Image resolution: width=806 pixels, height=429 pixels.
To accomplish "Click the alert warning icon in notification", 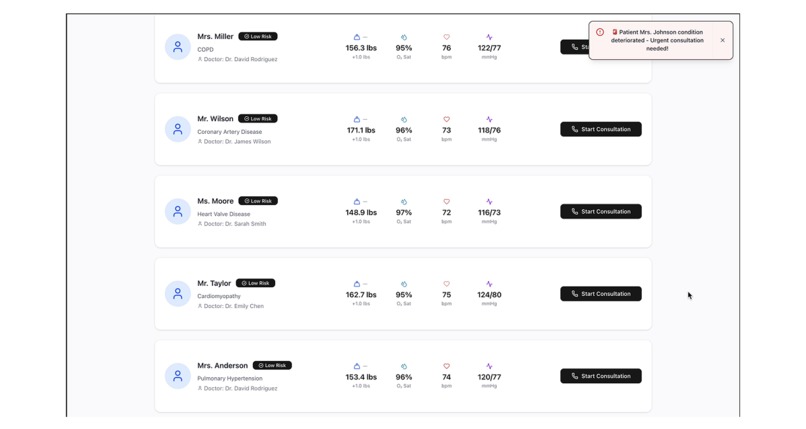I will (600, 32).
